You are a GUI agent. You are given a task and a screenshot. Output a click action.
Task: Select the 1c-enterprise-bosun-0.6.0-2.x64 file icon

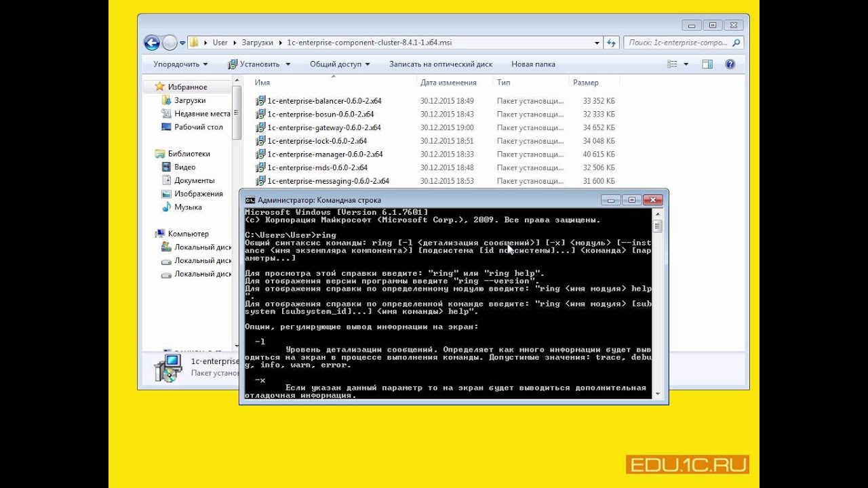pos(260,114)
